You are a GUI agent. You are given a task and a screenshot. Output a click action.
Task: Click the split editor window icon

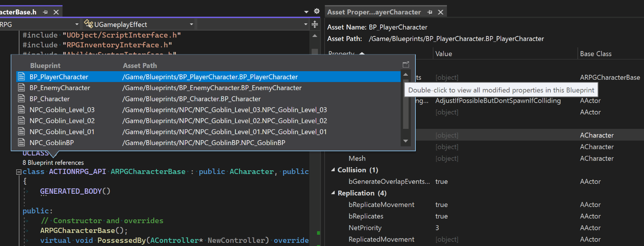[x=315, y=24]
